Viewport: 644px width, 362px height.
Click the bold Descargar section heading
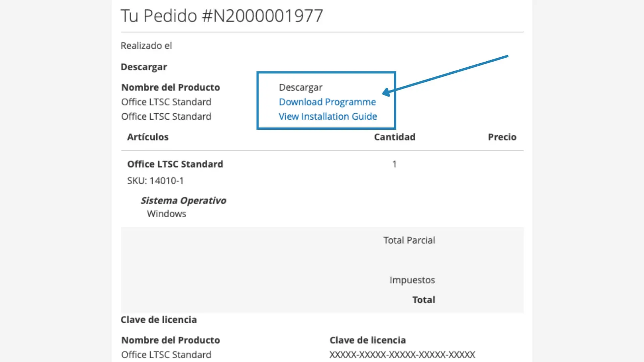click(x=144, y=67)
